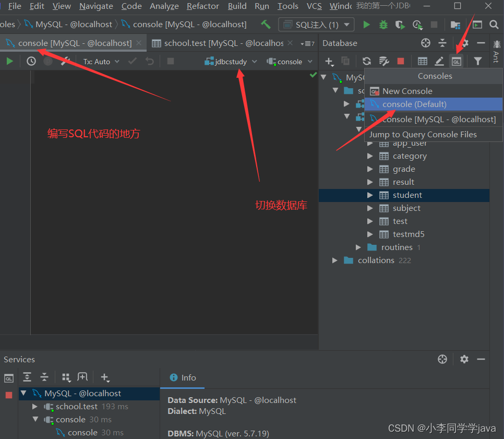The width and height of the screenshot is (504, 439).
Task: Expand the routines folder
Action: 358,247
